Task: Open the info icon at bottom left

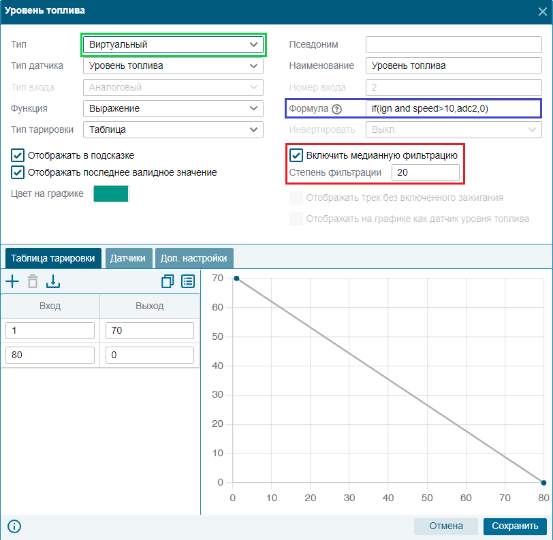Action: point(14,526)
